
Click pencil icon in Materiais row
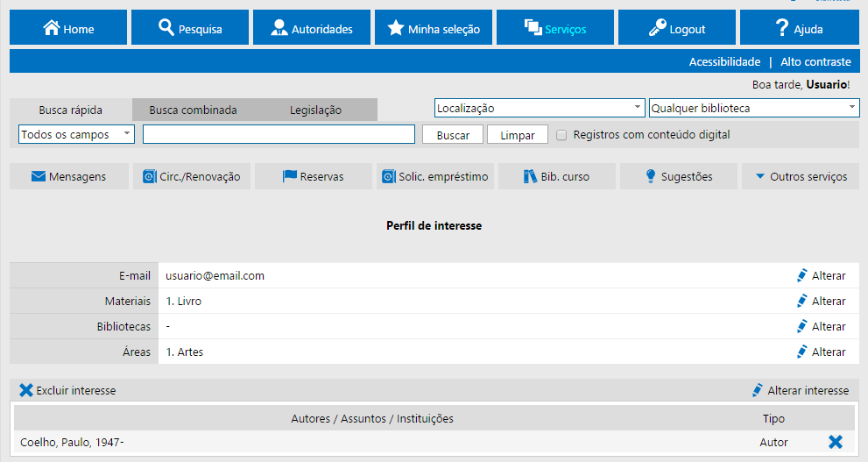click(x=801, y=301)
